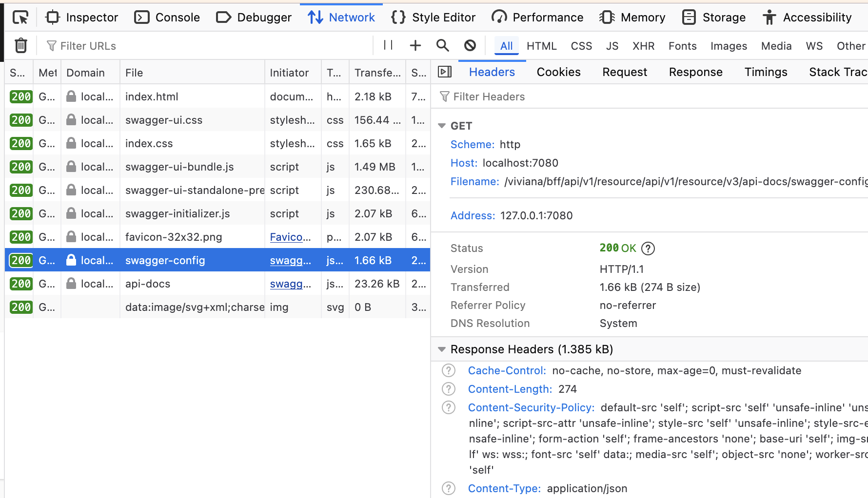Click the Filter URLs input field
Viewport: 868px width, 498px height.
coord(207,46)
